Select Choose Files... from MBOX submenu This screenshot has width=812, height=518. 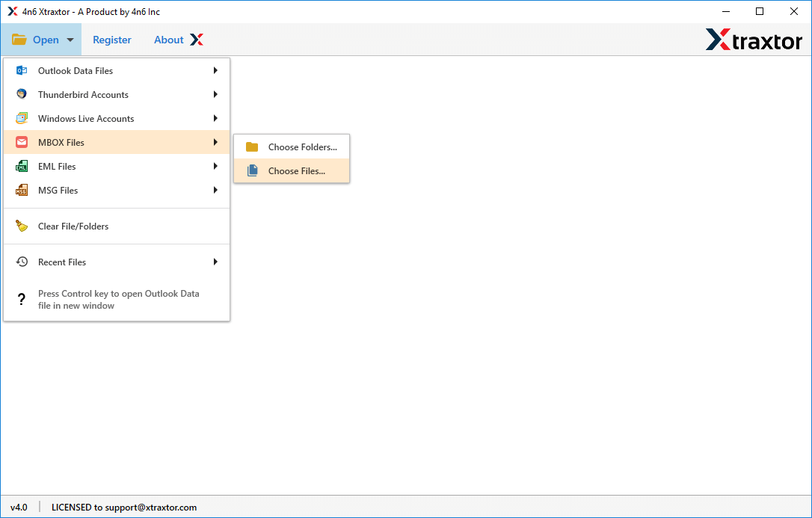coord(296,171)
